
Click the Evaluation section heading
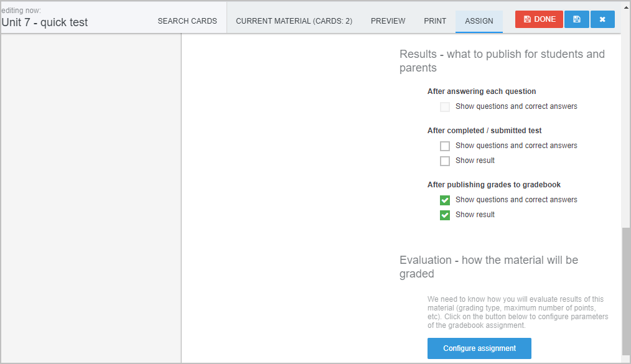coord(488,267)
